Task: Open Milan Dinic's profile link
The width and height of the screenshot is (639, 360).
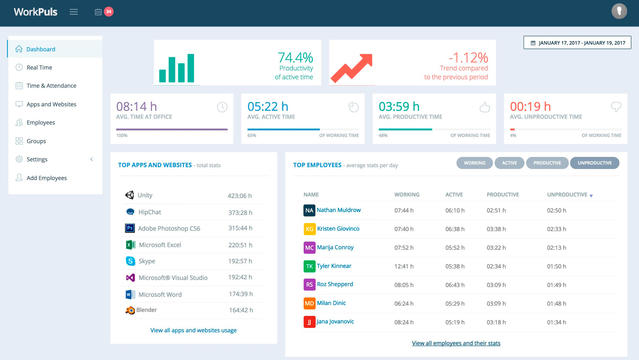Action: (x=331, y=303)
